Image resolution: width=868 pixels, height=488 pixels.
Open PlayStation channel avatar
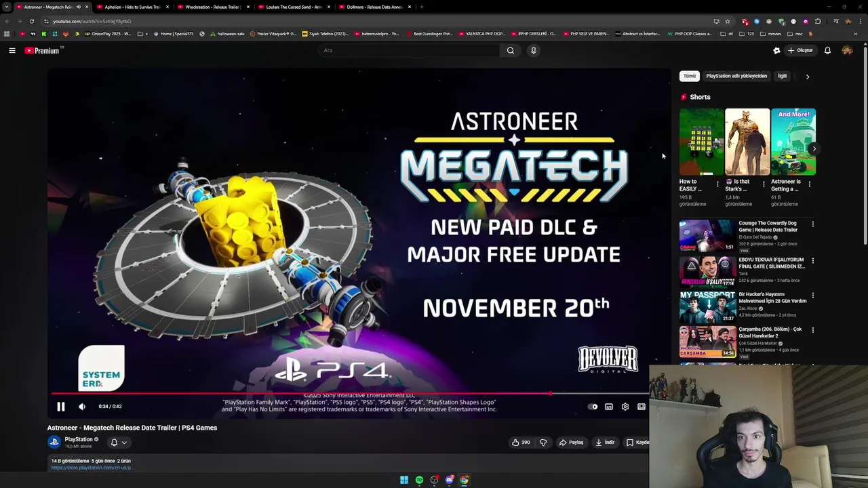tap(54, 442)
